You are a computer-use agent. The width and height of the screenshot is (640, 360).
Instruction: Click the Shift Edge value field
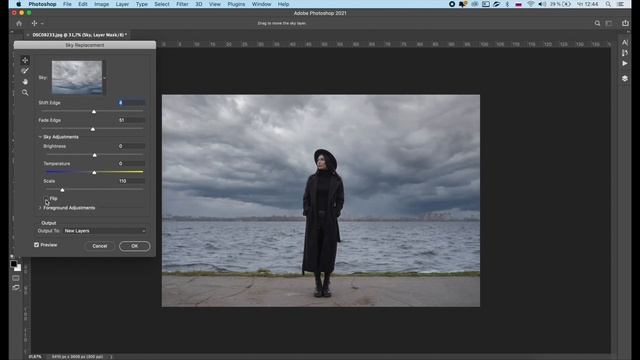click(x=131, y=103)
